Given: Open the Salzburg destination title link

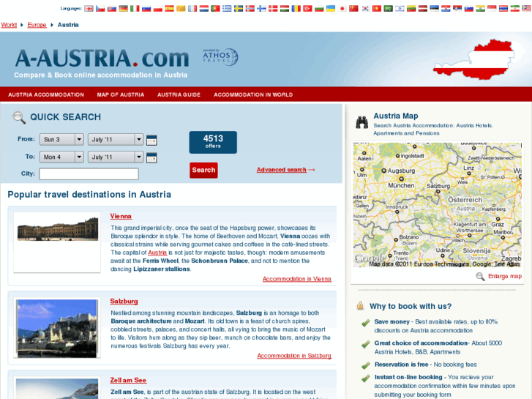Looking at the screenshot, I should (x=124, y=301).
